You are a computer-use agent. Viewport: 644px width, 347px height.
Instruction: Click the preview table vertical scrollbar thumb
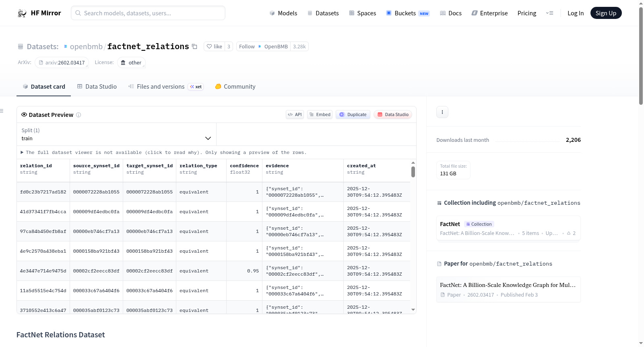pos(413,172)
